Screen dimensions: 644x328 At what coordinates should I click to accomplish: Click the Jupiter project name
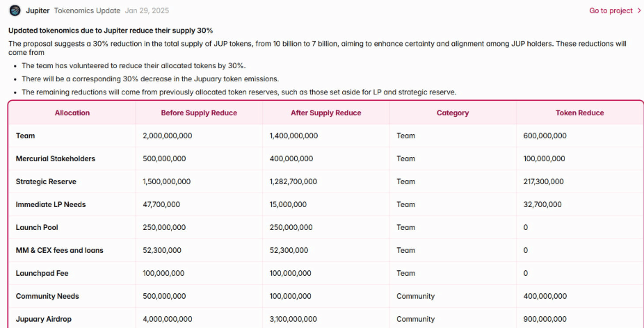coord(38,10)
